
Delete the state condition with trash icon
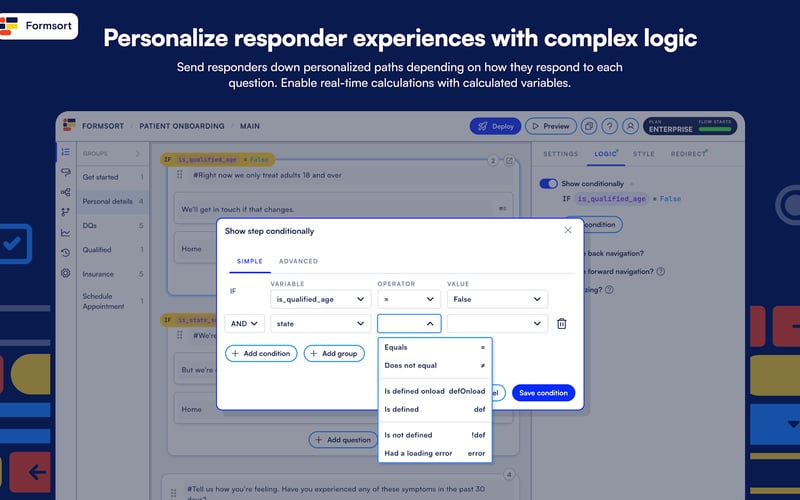tap(562, 323)
